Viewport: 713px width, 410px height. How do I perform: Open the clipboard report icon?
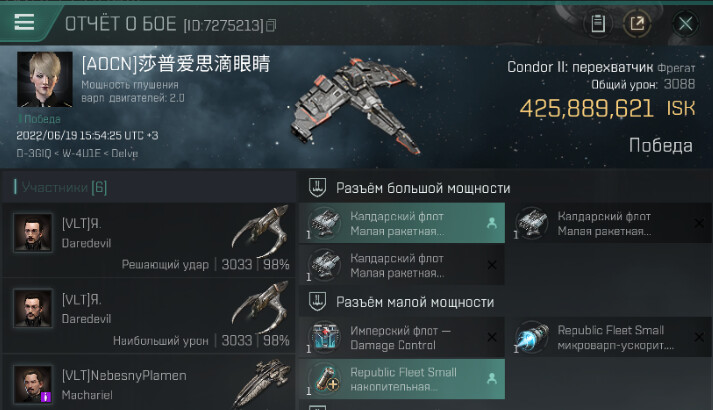(598, 23)
